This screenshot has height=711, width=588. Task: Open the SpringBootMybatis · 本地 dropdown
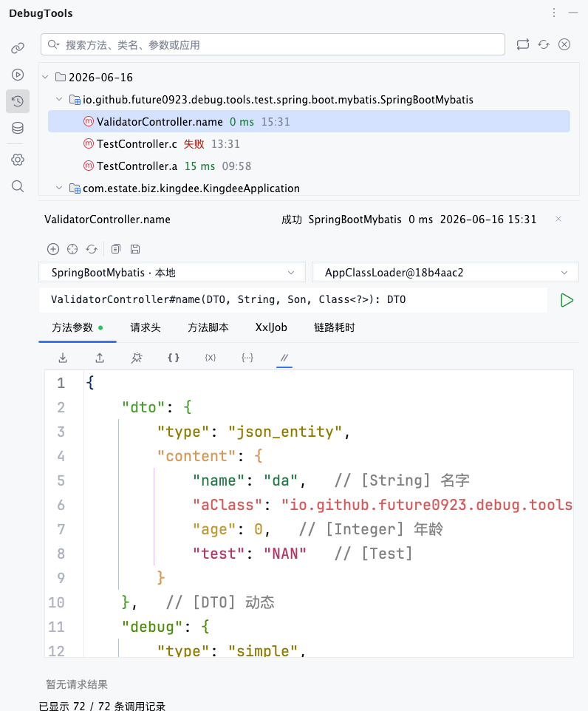[172, 273]
